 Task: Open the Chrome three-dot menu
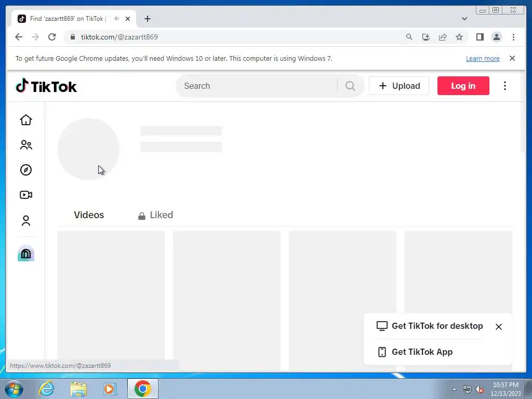513,37
